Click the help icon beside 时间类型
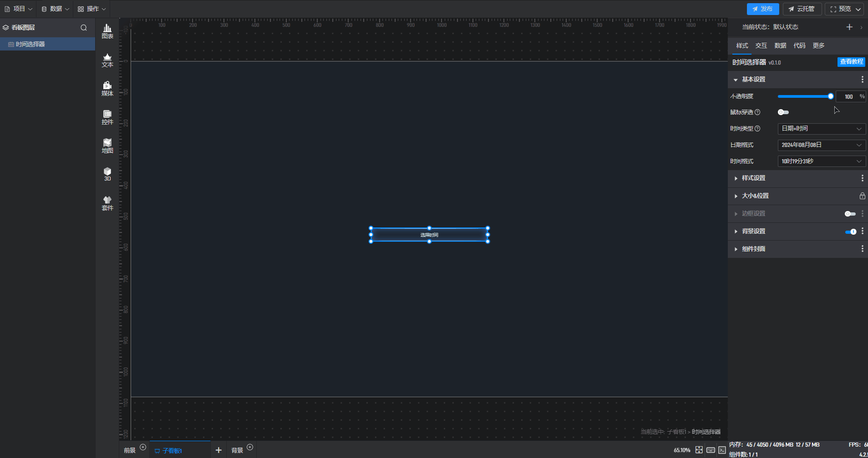 click(757, 129)
